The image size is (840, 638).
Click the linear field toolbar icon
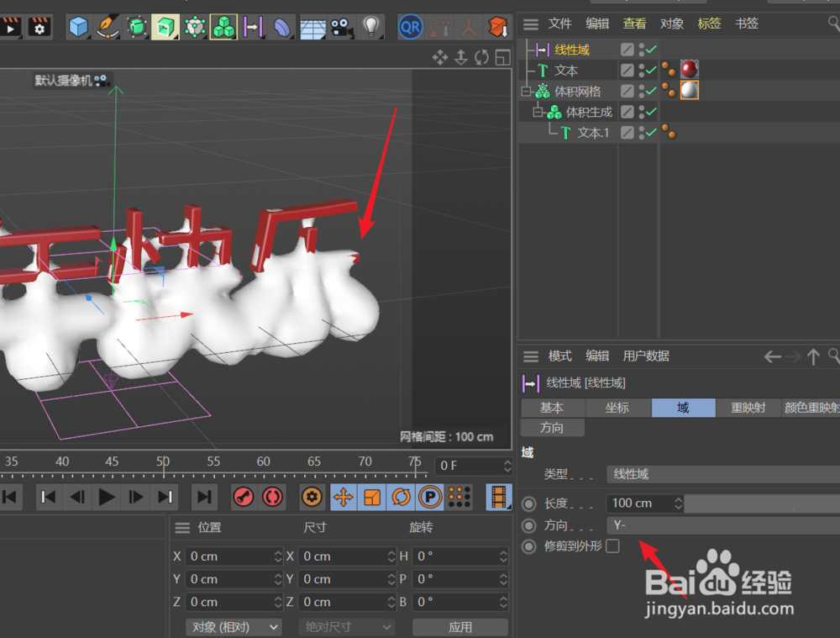pos(253,27)
